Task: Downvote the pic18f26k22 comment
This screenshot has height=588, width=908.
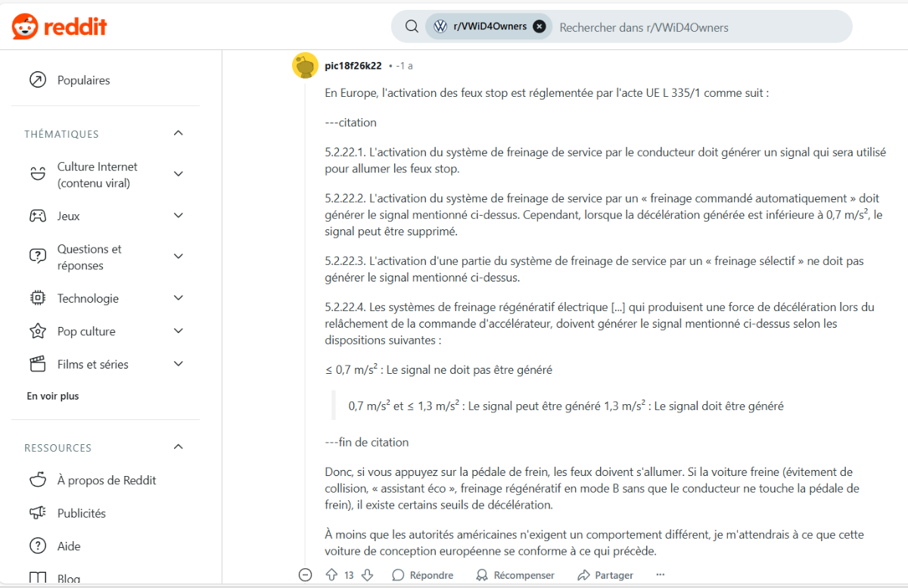Action: coord(368,575)
